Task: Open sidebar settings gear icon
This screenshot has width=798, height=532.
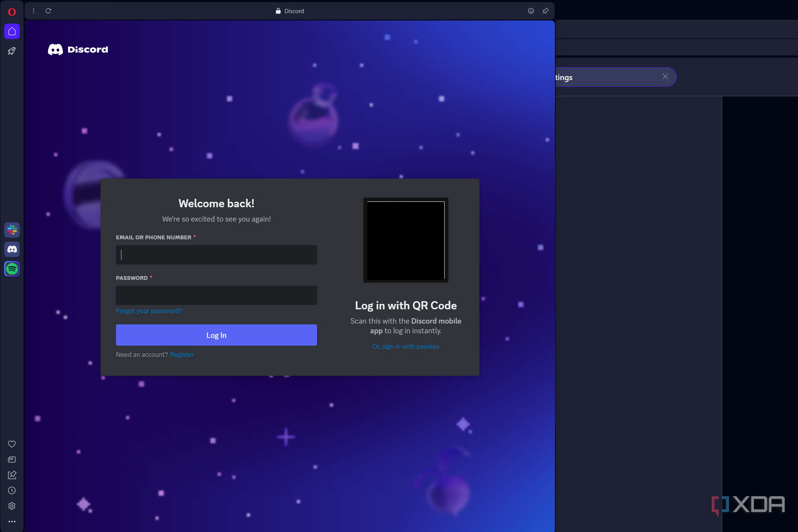Action: click(12, 506)
